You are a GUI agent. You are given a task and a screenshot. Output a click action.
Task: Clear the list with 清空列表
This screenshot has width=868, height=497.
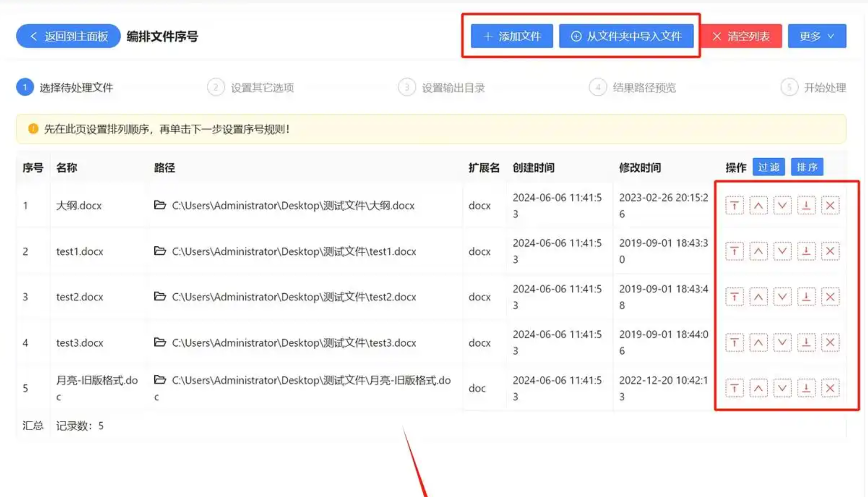click(x=741, y=36)
